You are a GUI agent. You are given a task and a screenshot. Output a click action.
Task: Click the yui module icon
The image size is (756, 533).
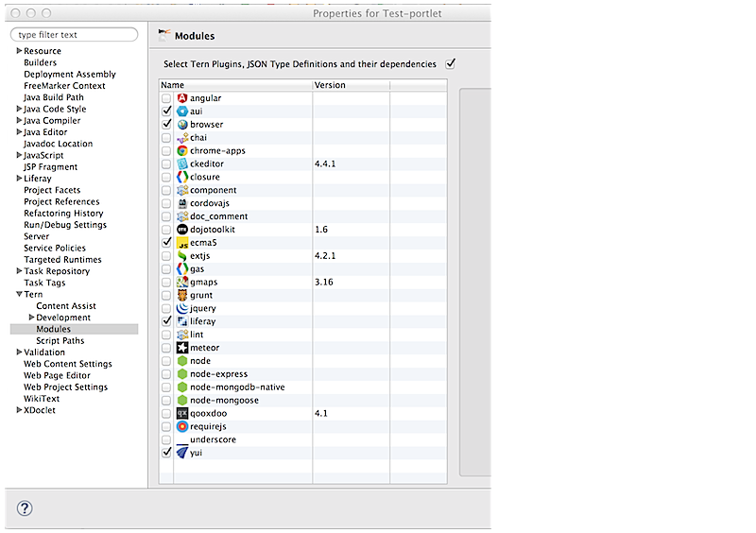coord(182,453)
